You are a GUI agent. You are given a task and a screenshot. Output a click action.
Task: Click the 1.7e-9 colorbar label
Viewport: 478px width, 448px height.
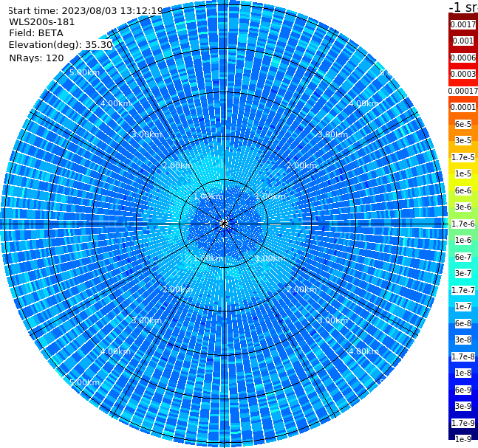tap(463, 423)
